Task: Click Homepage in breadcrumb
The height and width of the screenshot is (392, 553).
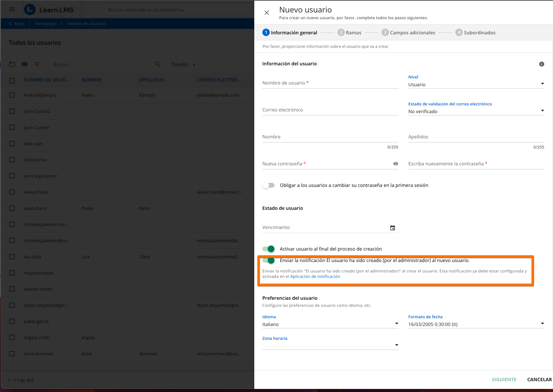Action: (x=46, y=24)
